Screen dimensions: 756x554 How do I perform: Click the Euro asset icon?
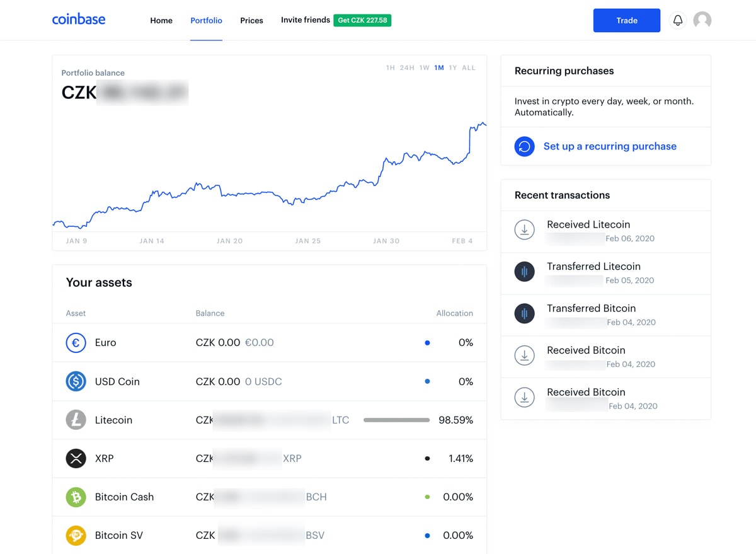76,343
